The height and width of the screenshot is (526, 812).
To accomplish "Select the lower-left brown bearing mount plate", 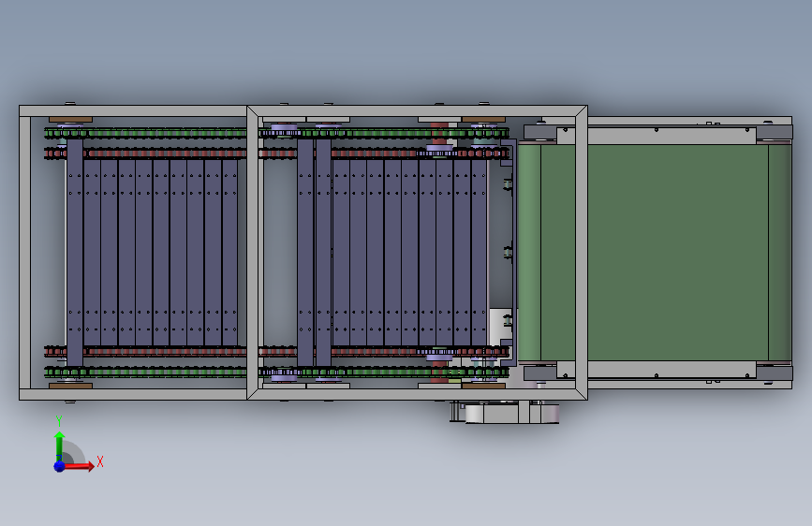I will tap(70, 386).
